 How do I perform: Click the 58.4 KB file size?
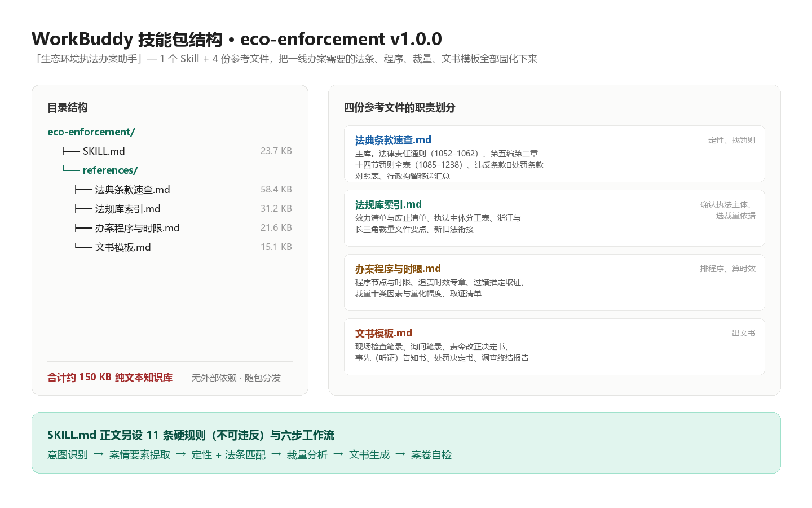(x=276, y=190)
